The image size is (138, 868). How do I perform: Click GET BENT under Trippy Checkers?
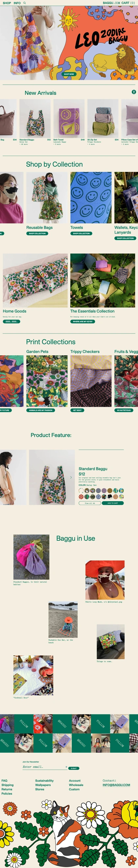click(77, 410)
